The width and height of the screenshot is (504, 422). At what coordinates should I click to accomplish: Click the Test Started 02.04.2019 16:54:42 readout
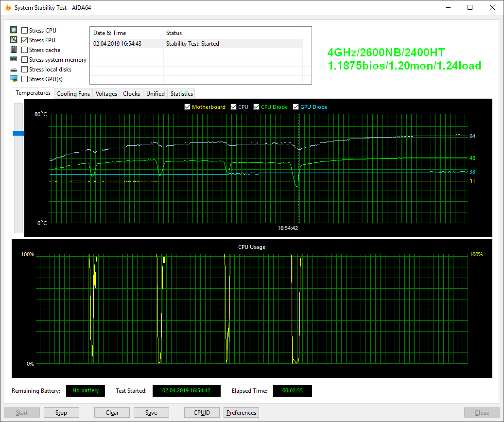(187, 390)
